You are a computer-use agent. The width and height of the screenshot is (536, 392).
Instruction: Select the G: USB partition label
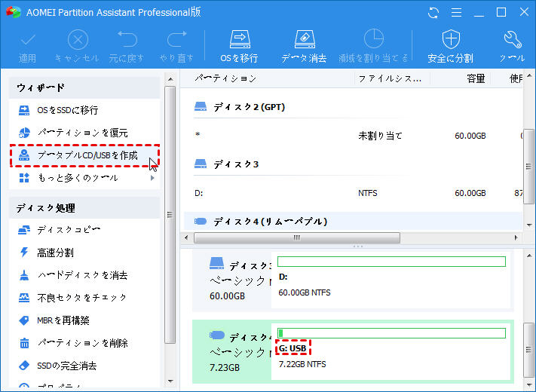pos(293,348)
